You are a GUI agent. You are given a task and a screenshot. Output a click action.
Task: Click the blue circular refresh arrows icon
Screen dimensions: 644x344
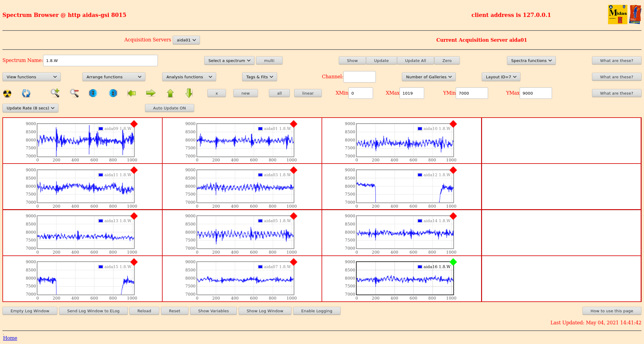click(x=26, y=93)
